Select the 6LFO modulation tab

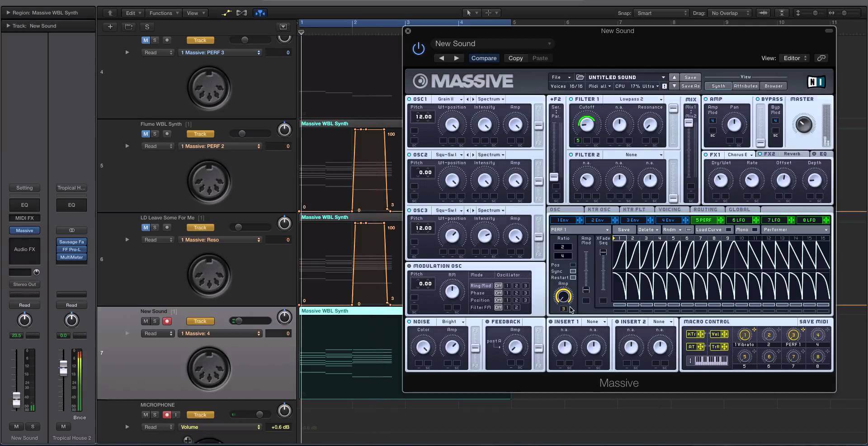tap(739, 220)
